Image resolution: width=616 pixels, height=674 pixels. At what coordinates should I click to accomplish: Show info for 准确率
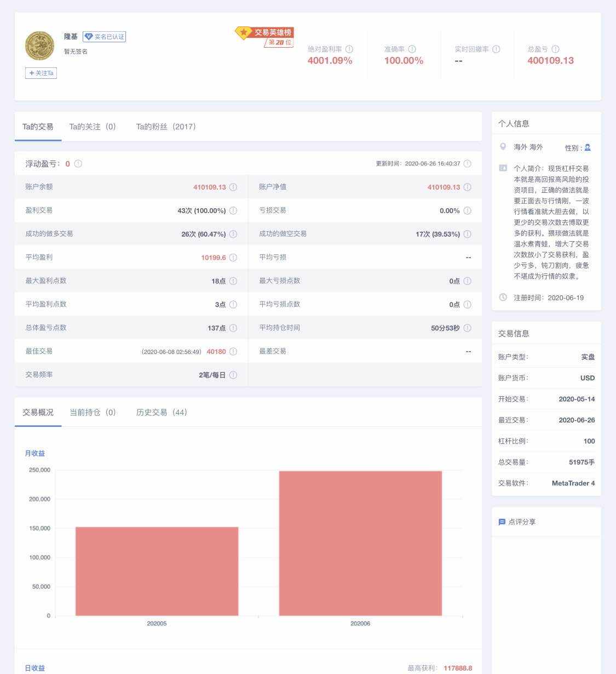(x=412, y=49)
